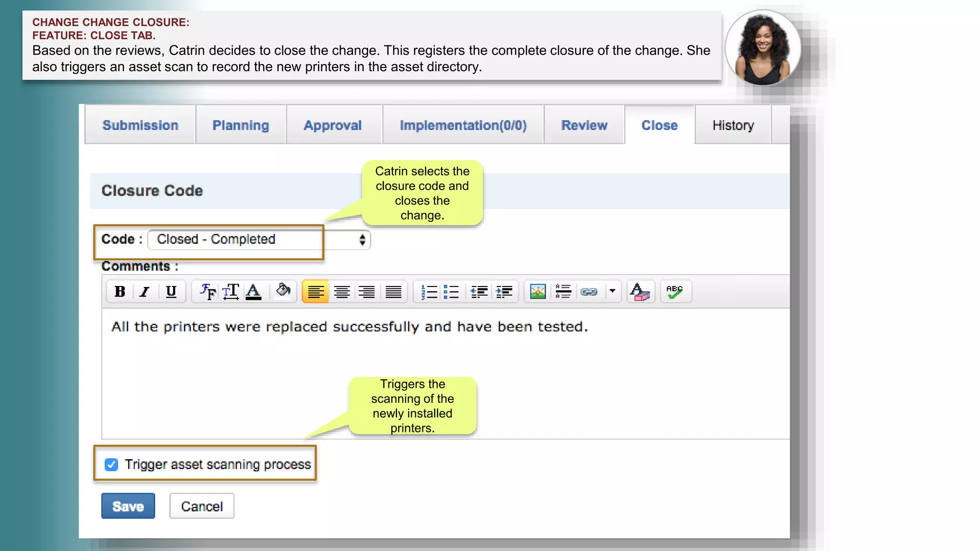Expand the link options dropdown arrow
980x551 pixels.
tap(612, 291)
